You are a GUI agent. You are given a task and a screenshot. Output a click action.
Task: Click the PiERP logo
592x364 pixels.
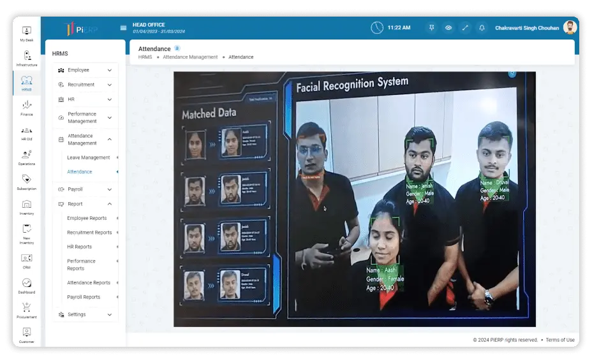tap(81, 29)
